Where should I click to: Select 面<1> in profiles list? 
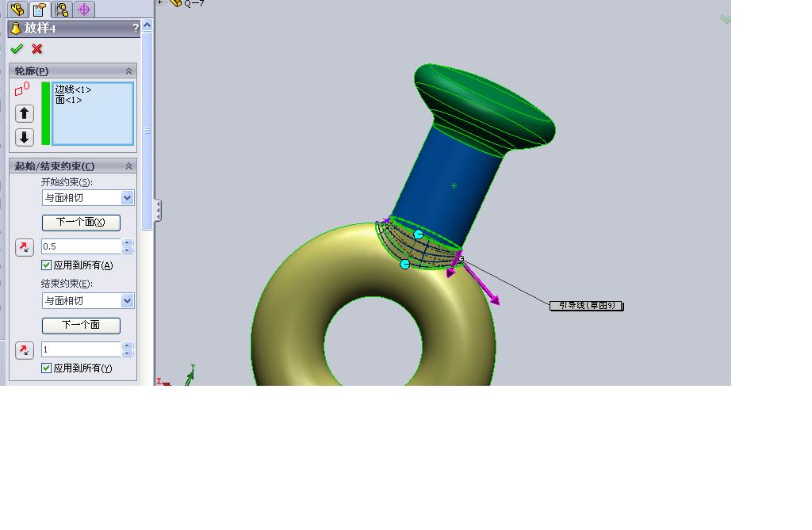(68, 100)
